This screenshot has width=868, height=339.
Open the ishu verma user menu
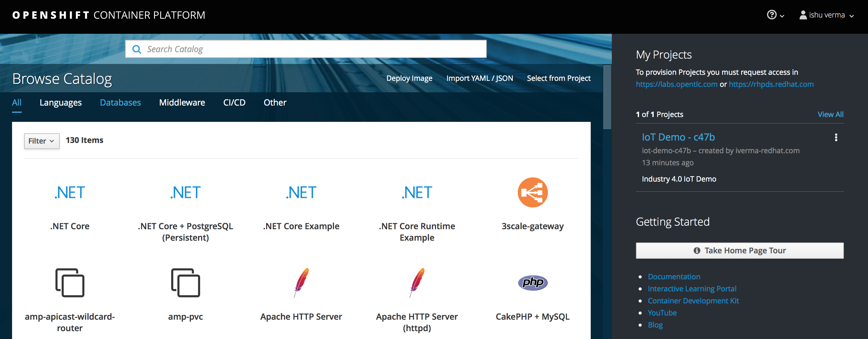[x=826, y=15]
